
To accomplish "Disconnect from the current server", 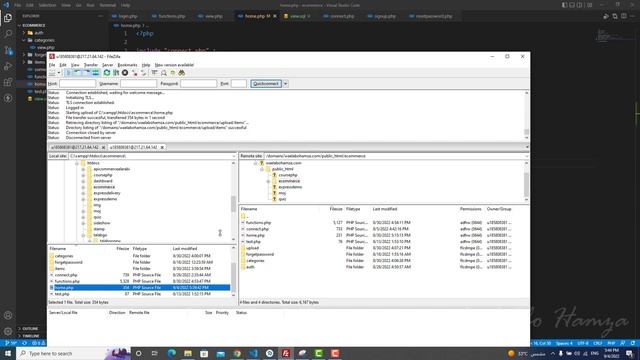I will (134, 73).
